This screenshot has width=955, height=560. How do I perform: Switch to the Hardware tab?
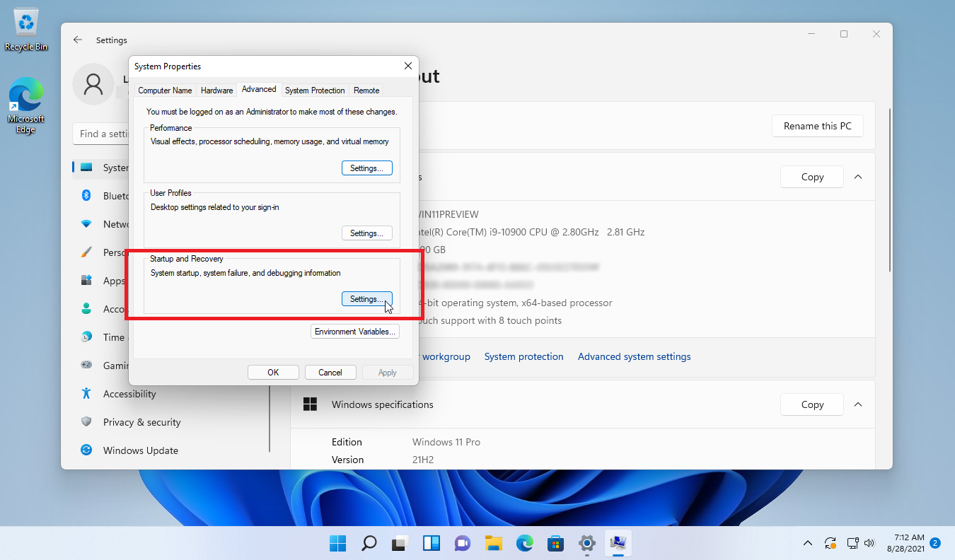point(216,91)
